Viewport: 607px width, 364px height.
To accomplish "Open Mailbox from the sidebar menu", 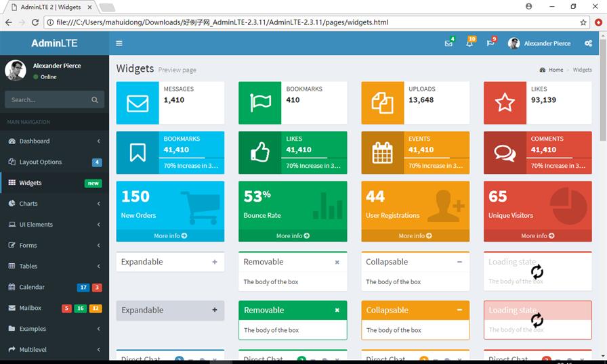I will [30, 308].
